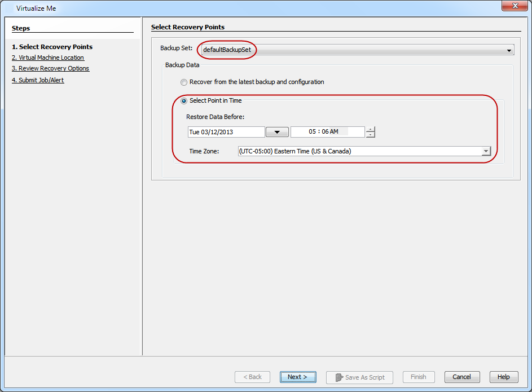
Task: Choose the 'Select Point in Time' radio button
Action: [184, 101]
